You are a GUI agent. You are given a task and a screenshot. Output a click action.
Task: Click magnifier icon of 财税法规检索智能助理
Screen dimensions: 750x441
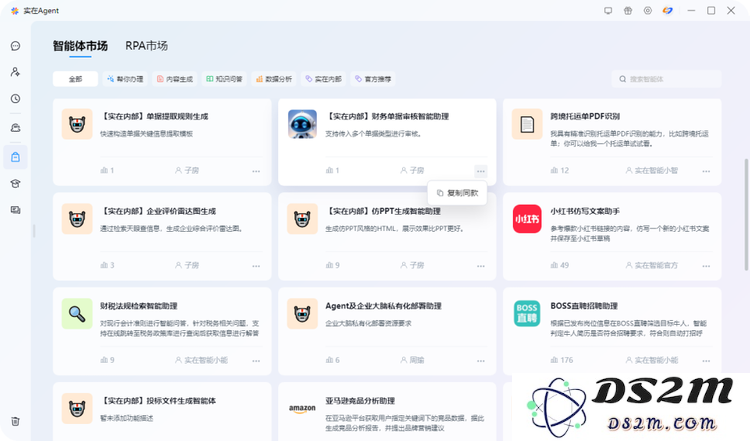coord(77,313)
